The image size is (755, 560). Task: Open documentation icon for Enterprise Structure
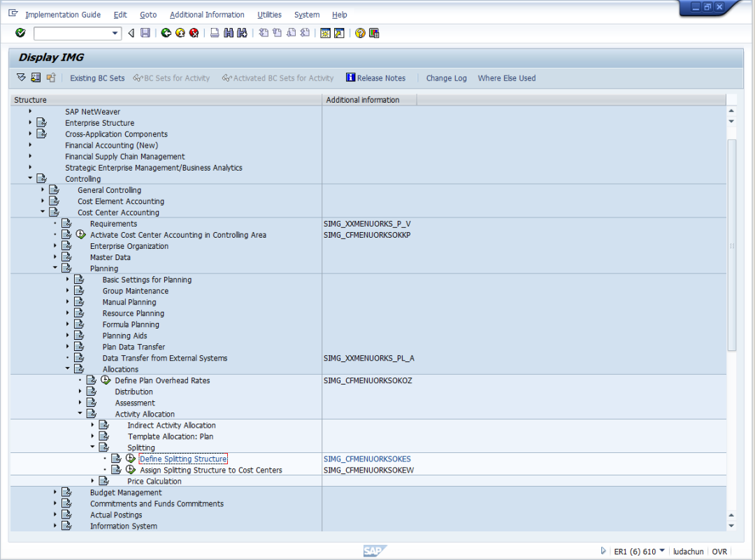point(42,123)
